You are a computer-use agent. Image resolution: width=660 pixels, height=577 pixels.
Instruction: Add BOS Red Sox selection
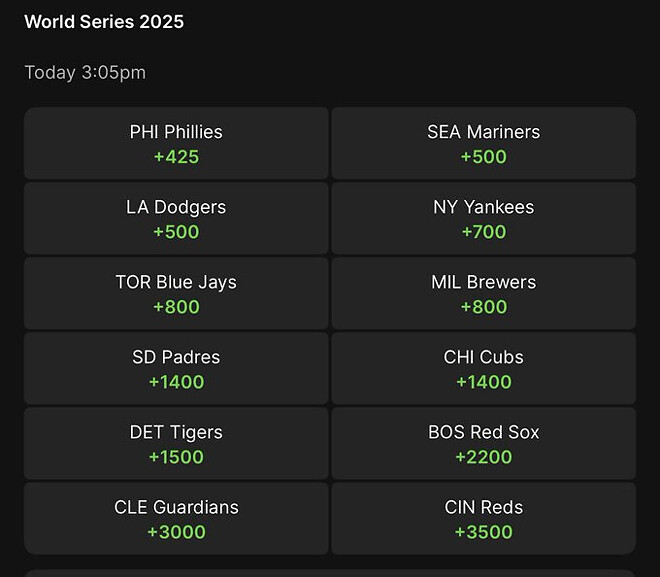[483, 443]
